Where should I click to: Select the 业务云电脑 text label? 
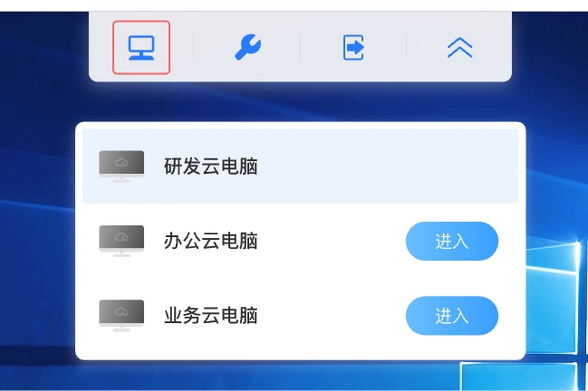point(211,315)
